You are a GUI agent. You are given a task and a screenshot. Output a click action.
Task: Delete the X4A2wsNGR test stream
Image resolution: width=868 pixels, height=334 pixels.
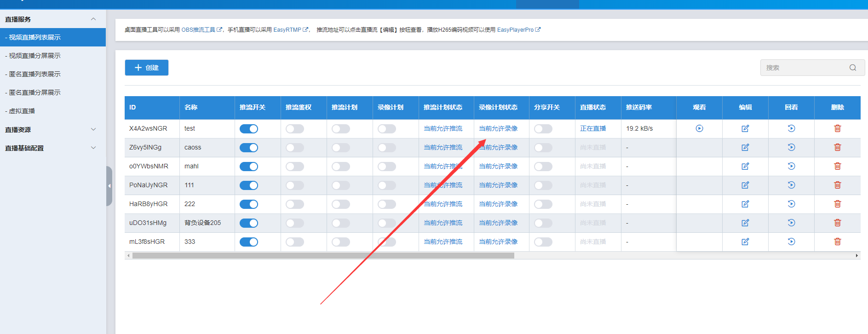pos(837,128)
